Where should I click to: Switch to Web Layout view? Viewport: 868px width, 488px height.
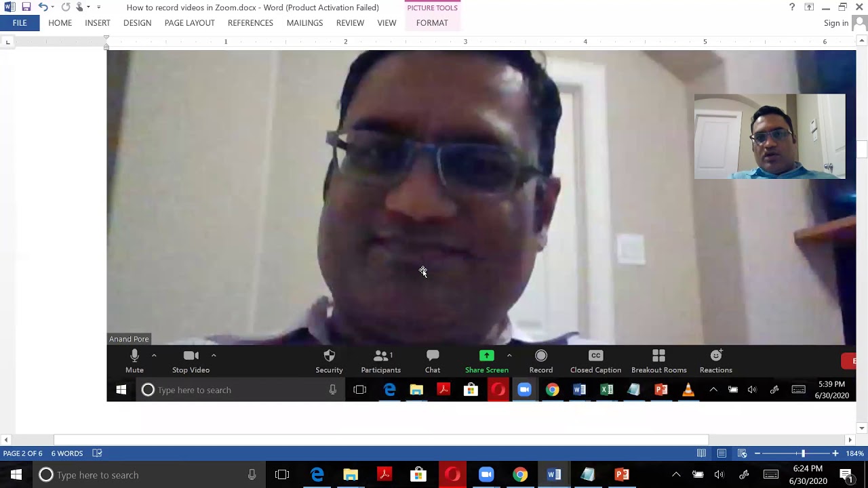[x=742, y=453]
